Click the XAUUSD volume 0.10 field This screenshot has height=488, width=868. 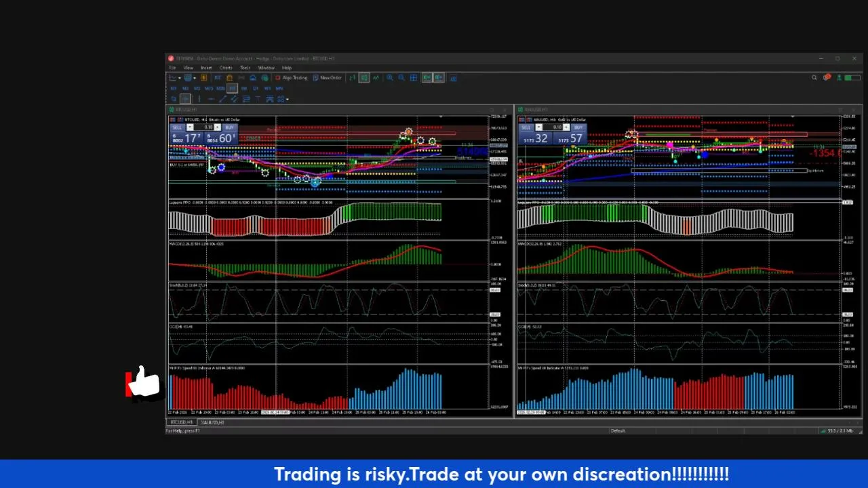coord(553,127)
